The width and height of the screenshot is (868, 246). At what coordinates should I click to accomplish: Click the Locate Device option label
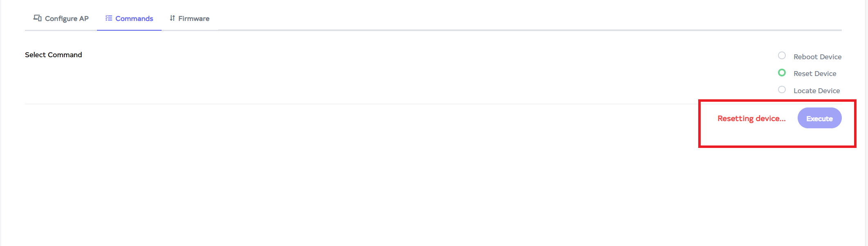pos(816,91)
